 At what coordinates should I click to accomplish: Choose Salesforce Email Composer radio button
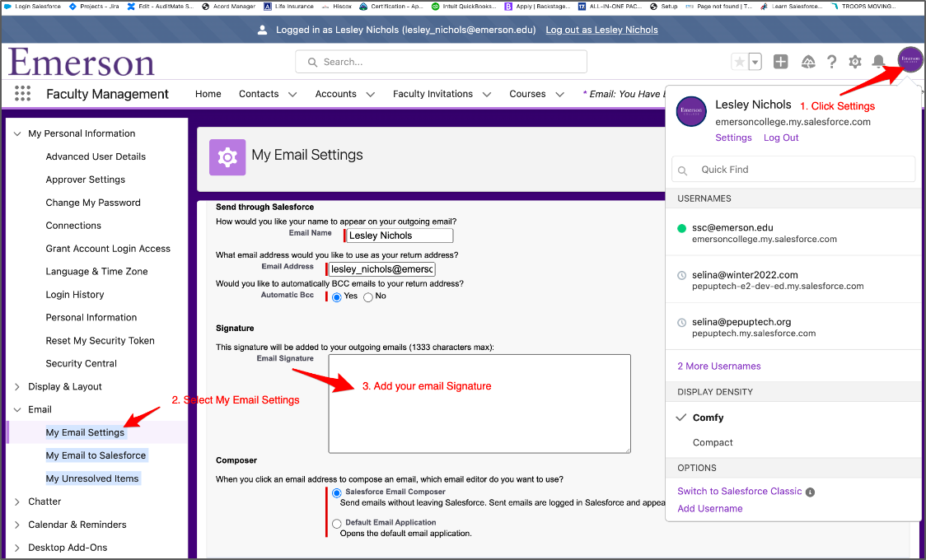tap(337, 492)
